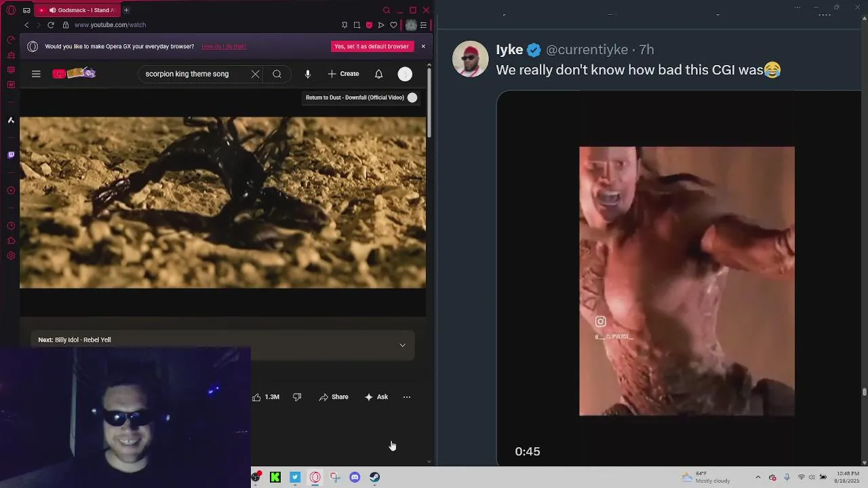The image size is (868, 488).
Task: Open the Opera GX main menu logo
Action: (11, 10)
